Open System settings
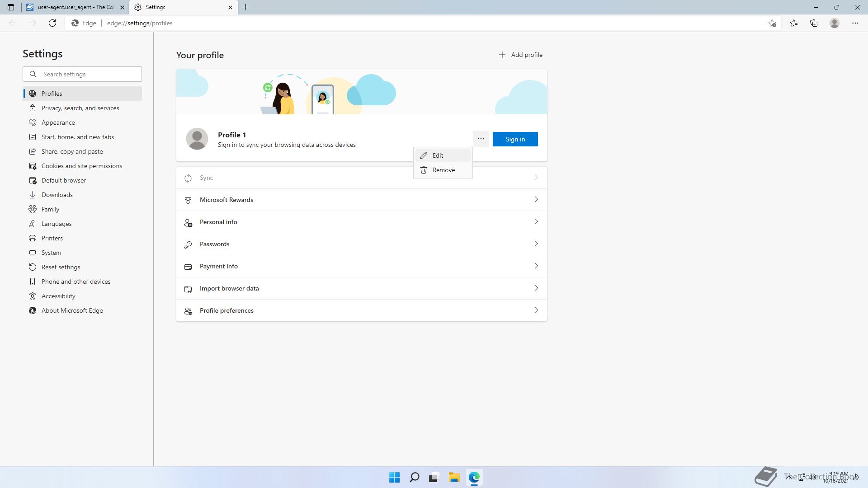The width and height of the screenshot is (868, 488). [x=82, y=253]
